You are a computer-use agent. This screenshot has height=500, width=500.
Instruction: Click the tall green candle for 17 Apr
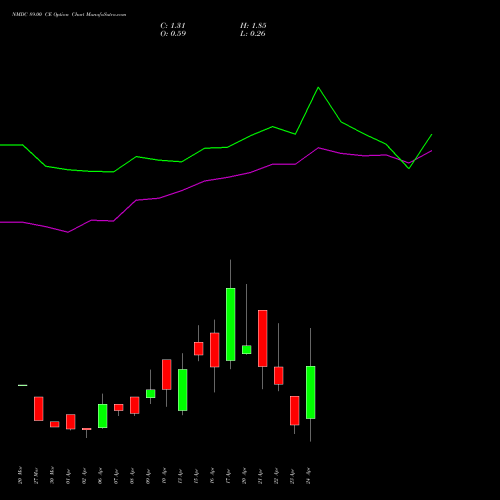231,324
